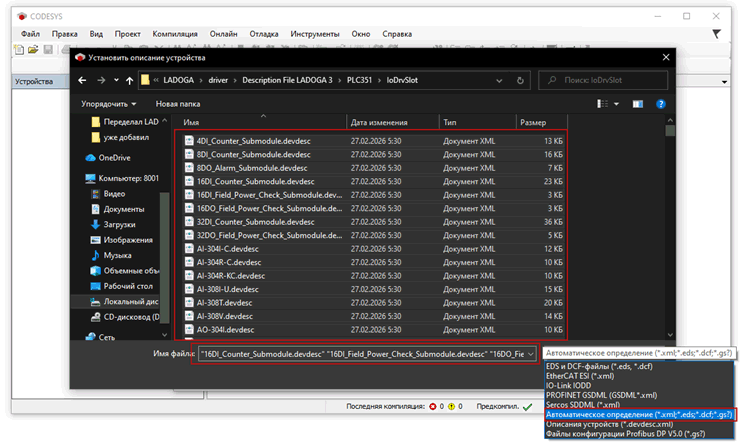Open the Правка menu
This screenshot has width=747, height=446.
click(x=65, y=34)
